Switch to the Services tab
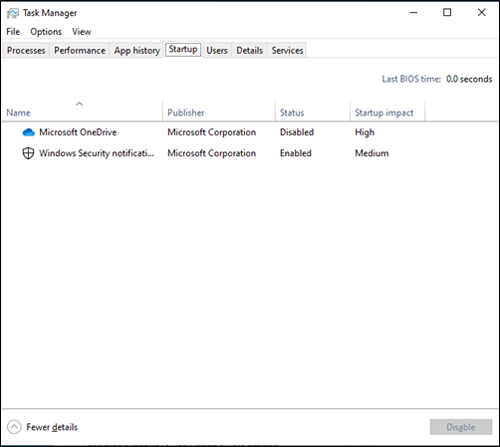The width and height of the screenshot is (500, 447). coord(287,50)
